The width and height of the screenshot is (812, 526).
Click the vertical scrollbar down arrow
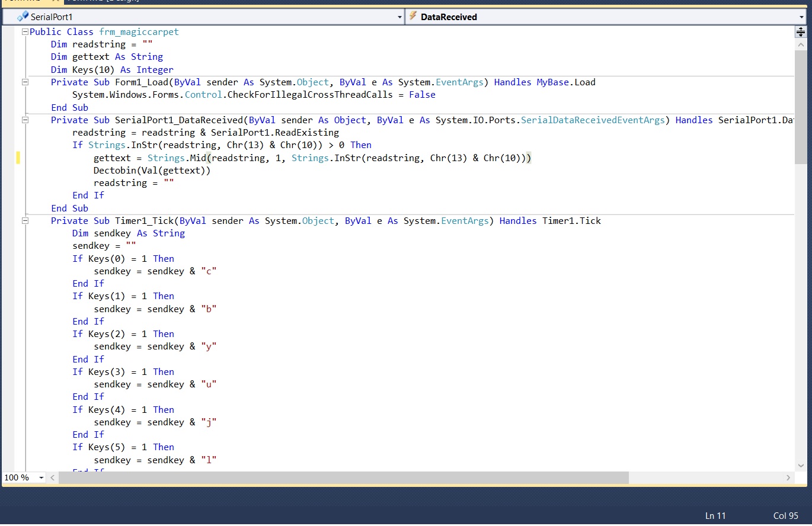click(x=801, y=466)
